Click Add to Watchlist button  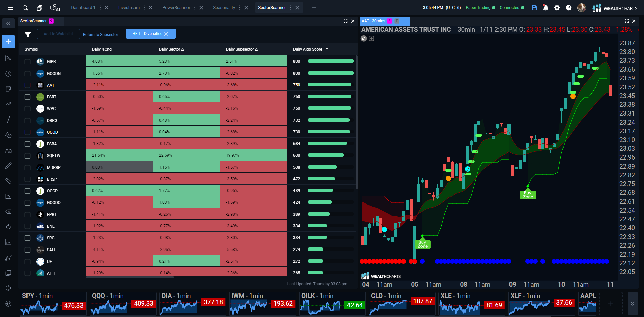point(58,34)
